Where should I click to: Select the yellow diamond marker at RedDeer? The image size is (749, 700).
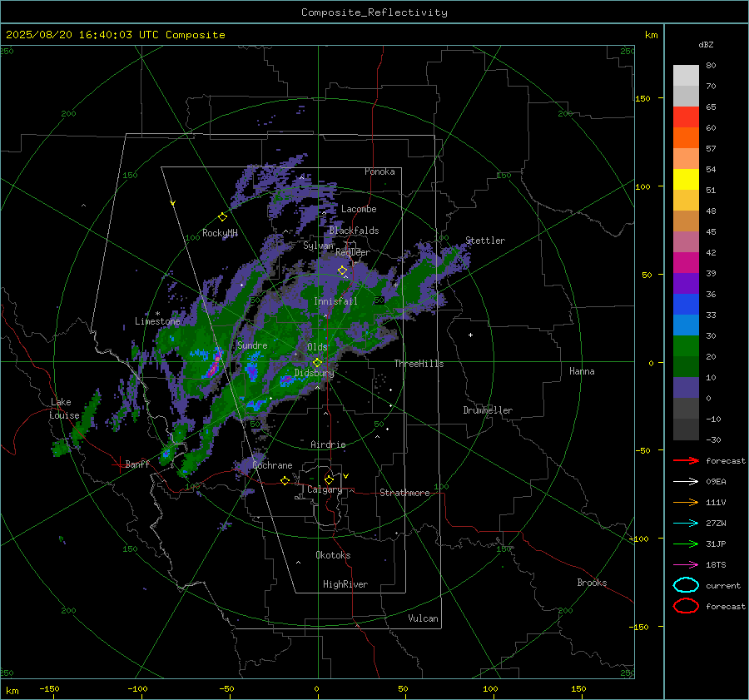(342, 271)
